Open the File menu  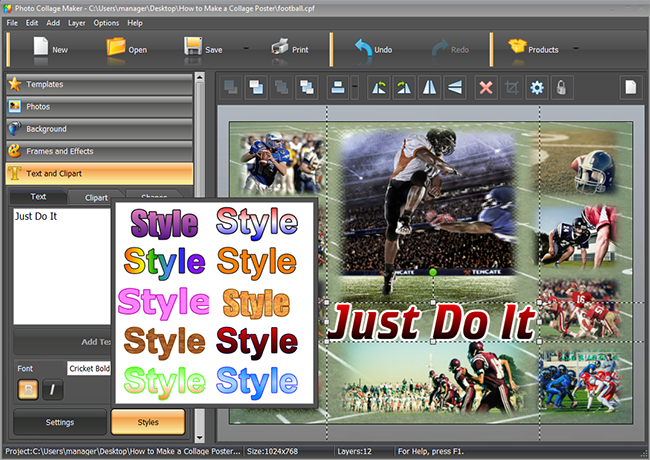(12, 23)
